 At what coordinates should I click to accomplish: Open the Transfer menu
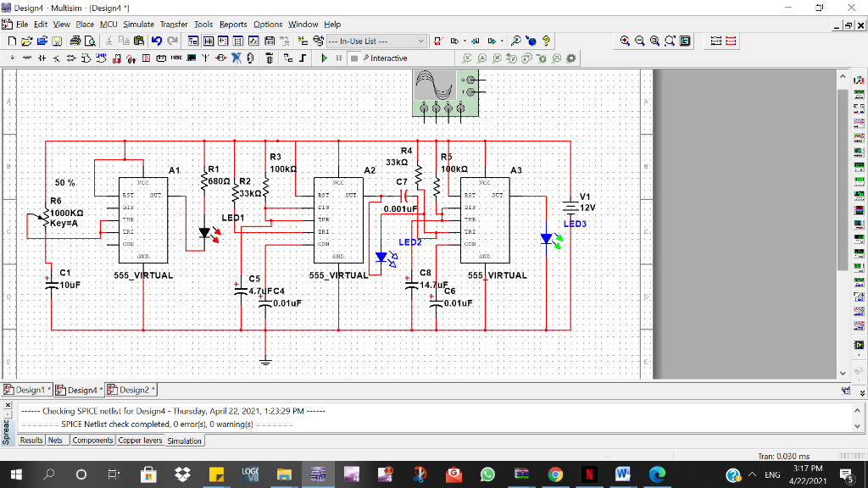pyautogui.click(x=174, y=24)
